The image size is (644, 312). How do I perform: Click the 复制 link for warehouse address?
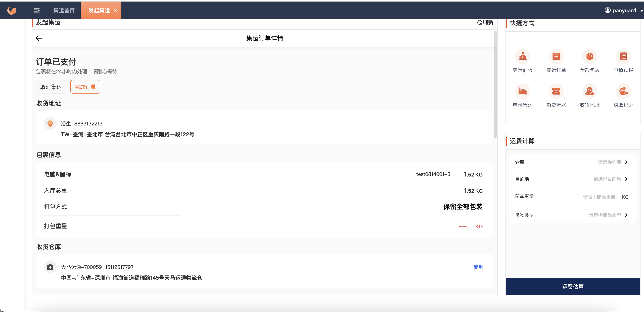click(x=478, y=267)
